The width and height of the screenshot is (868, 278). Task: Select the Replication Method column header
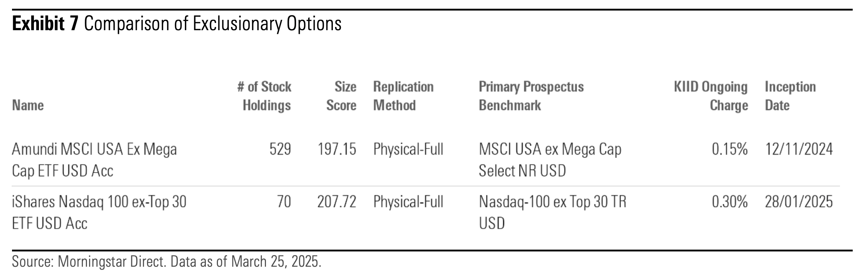[403, 96]
